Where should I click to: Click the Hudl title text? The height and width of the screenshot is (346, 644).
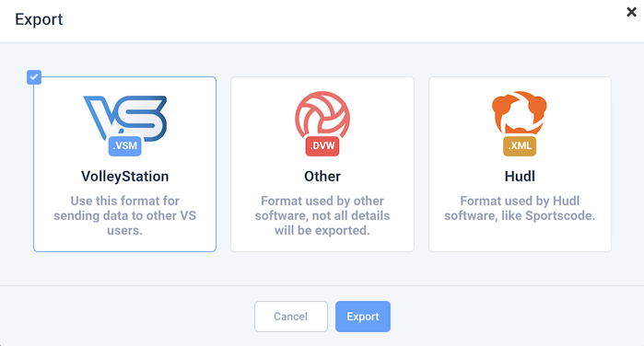point(520,177)
